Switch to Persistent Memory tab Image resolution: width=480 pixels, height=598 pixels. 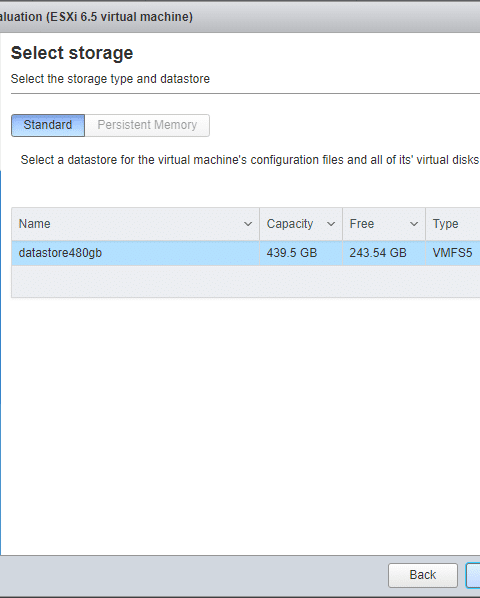[x=147, y=125]
